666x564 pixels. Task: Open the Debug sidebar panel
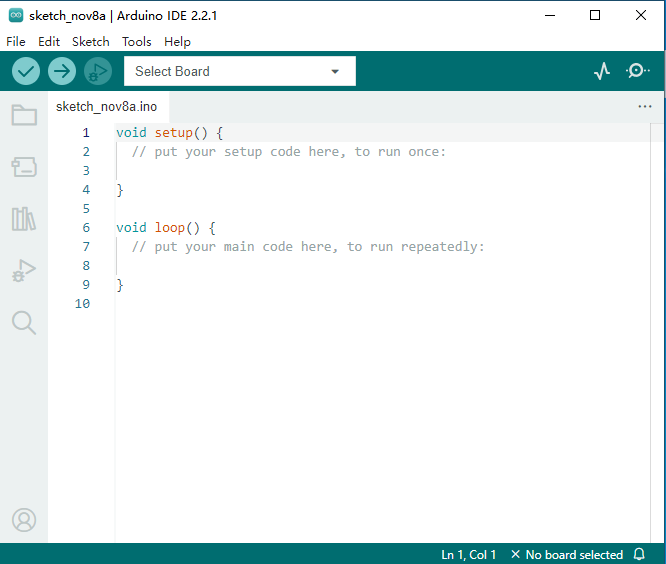click(24, 271)
